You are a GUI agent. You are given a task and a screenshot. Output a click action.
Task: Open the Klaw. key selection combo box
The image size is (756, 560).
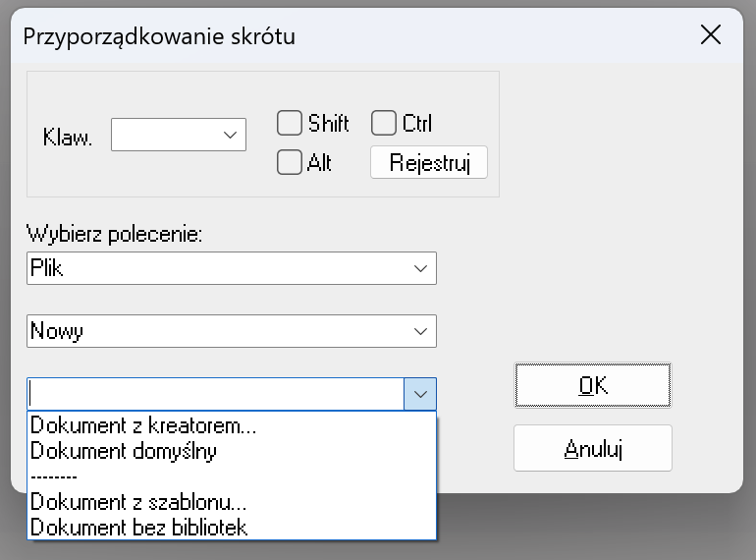[179, 135]
